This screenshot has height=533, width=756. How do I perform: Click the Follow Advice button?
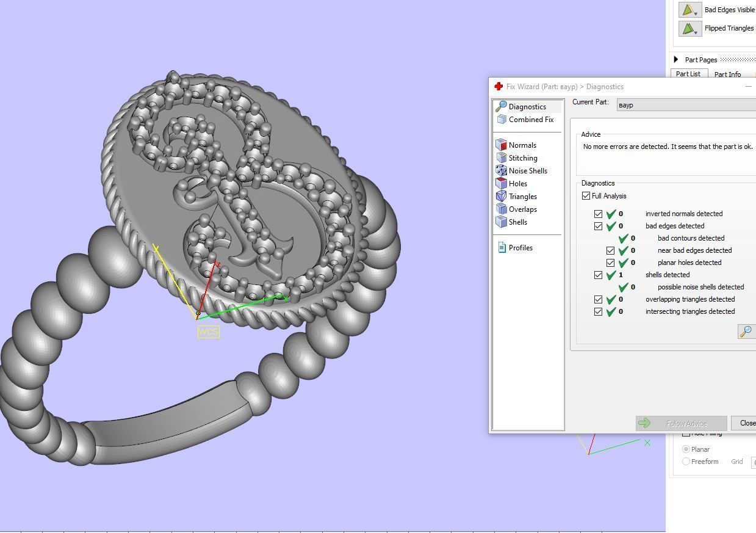(681, 423)
